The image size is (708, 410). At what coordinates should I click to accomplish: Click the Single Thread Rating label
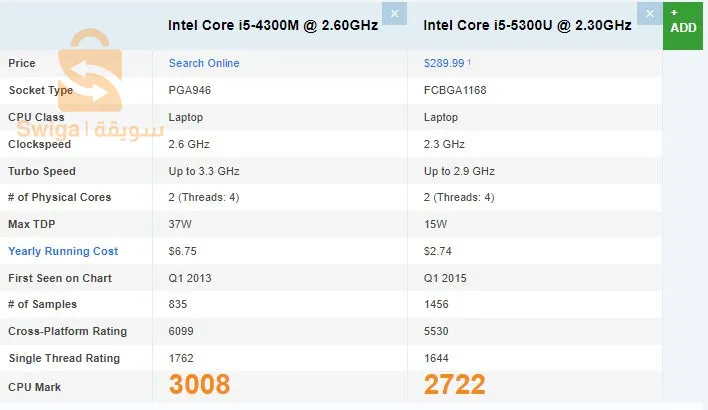(x=64, y=358)
